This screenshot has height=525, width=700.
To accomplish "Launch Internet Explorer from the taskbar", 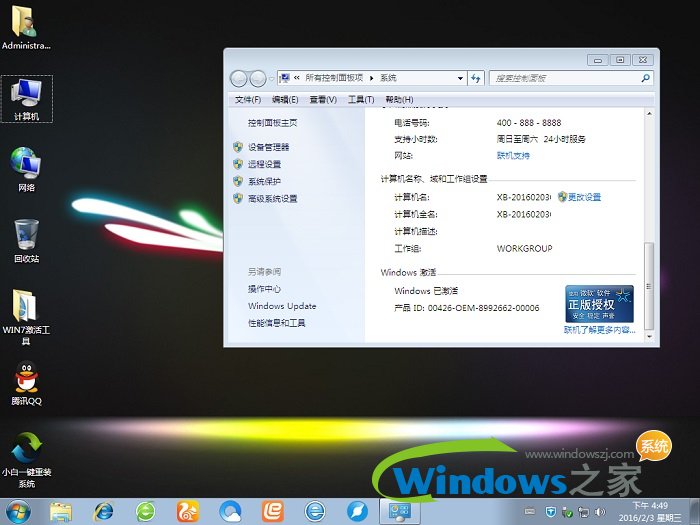I will click(103, 512).
